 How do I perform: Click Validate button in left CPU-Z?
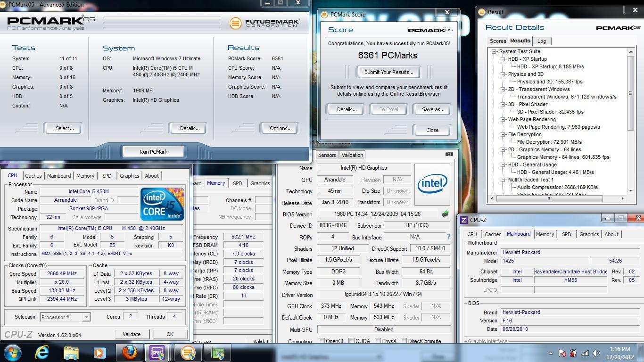click(x=132, y=334)
